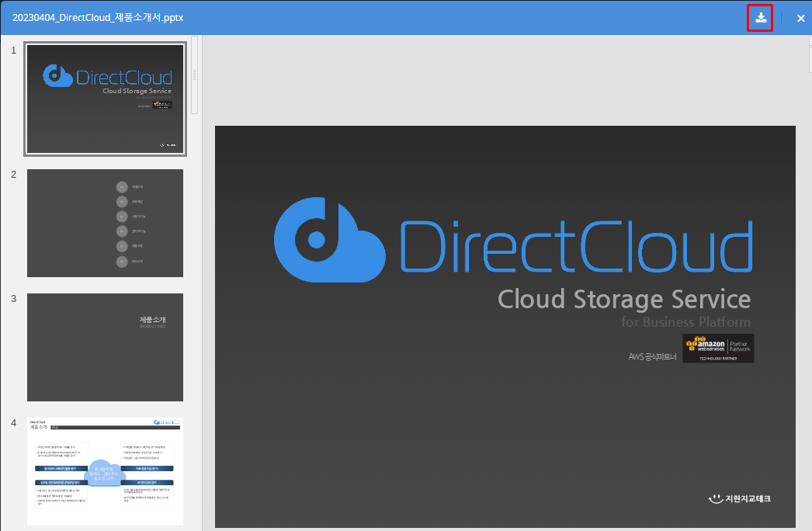
Task: Download the presentation using the header download icon
Action: click(761, 18)
